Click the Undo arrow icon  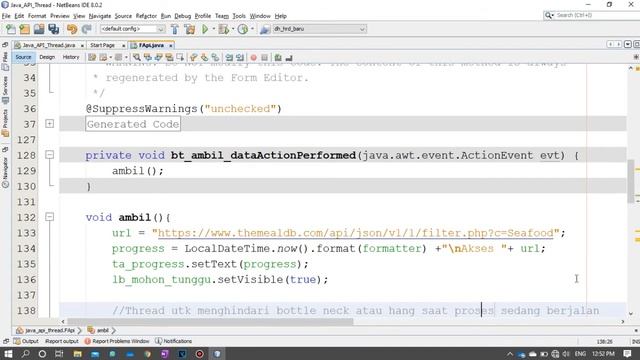click(72, 29)
